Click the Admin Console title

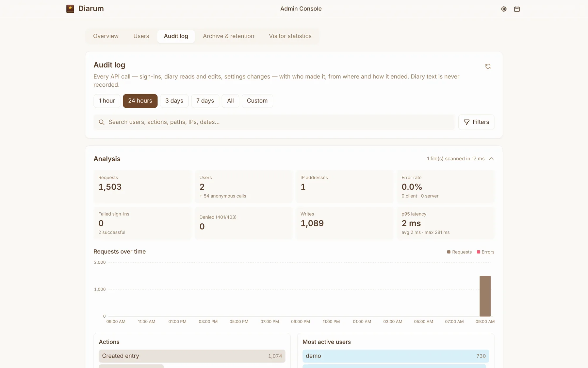301,9
